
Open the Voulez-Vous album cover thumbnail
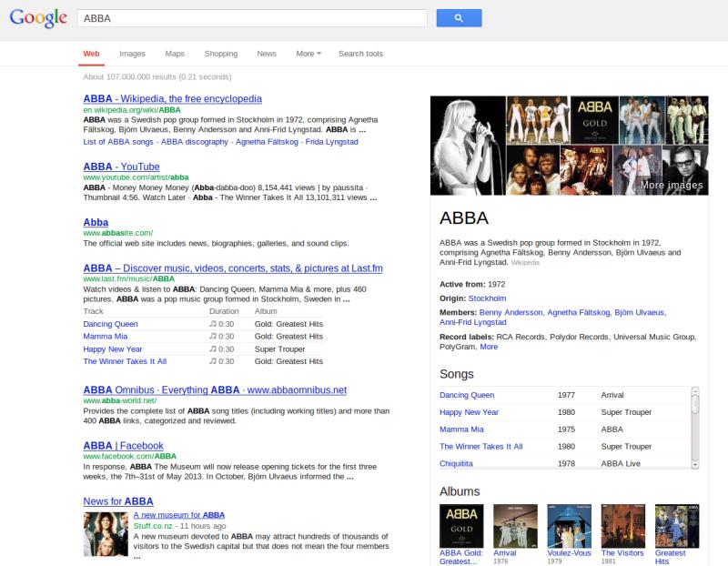(570, 526)
